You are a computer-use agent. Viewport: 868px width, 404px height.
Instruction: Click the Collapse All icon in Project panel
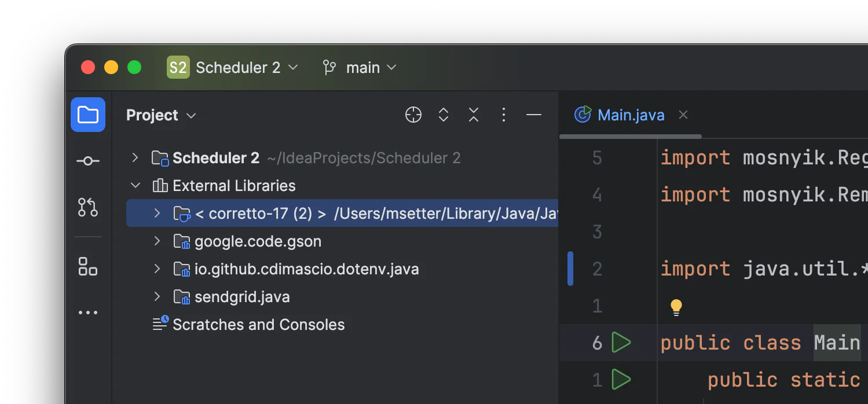(474, 115)
